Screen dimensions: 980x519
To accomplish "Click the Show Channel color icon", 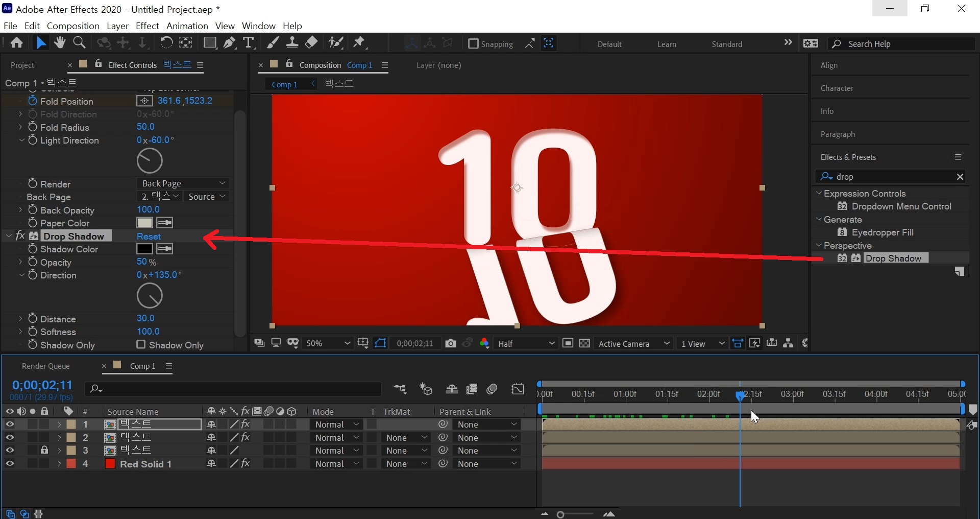I will pos(484,343).
